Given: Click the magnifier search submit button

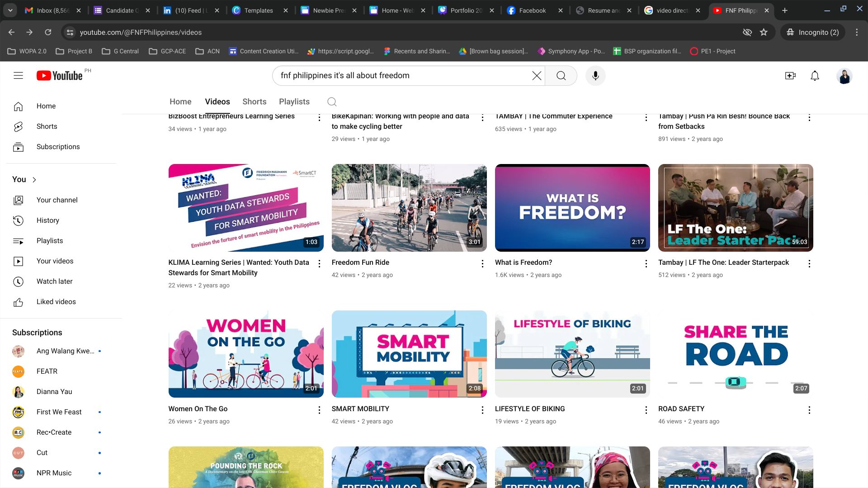Looking at the screenshot, I should coord(561,75).
